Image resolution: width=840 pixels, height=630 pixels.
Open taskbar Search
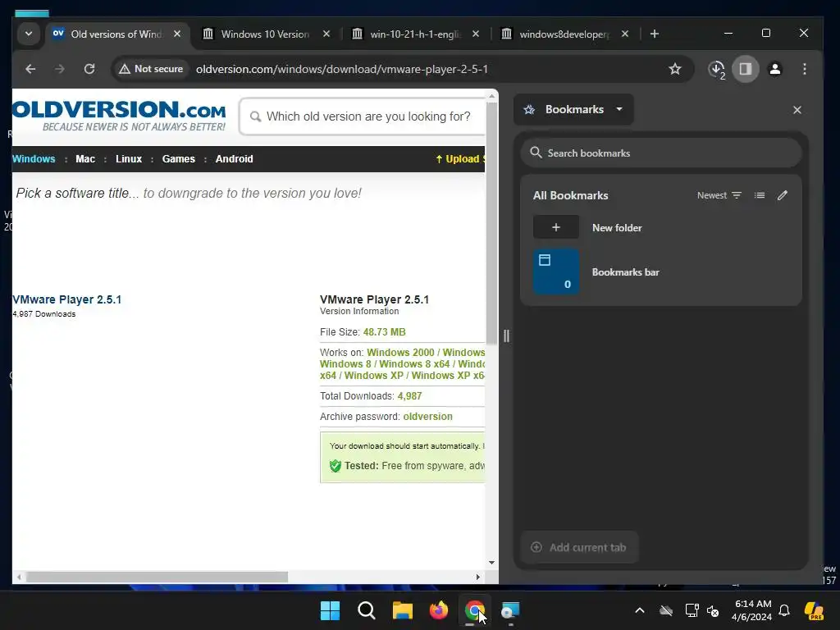coord(367,610)
